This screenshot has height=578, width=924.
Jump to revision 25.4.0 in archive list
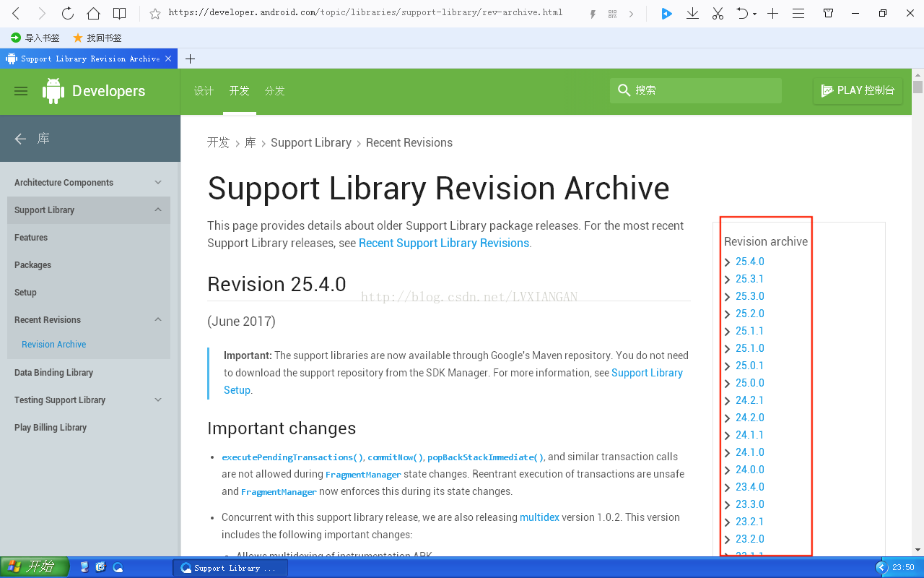(749, 262)
